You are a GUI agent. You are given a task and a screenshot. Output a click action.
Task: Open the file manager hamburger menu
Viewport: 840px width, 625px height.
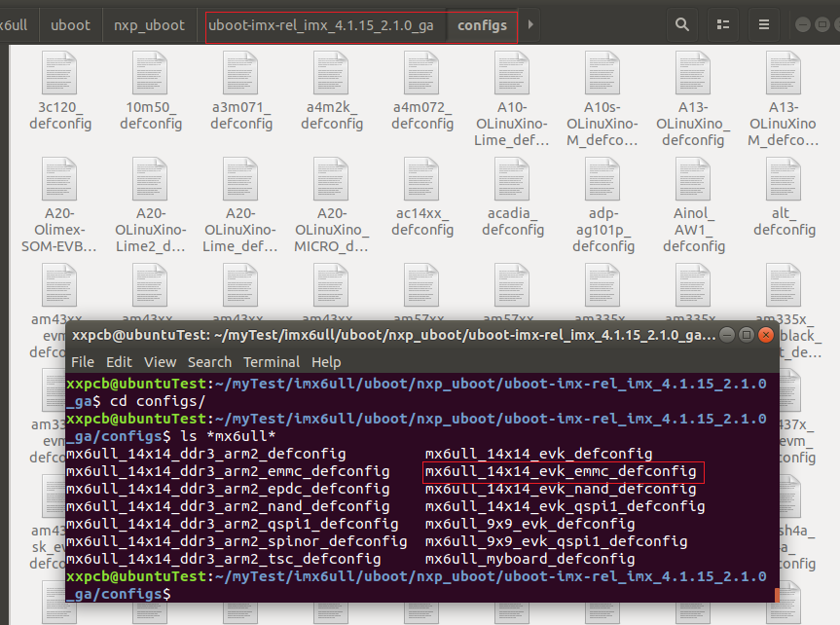[764, 24]
